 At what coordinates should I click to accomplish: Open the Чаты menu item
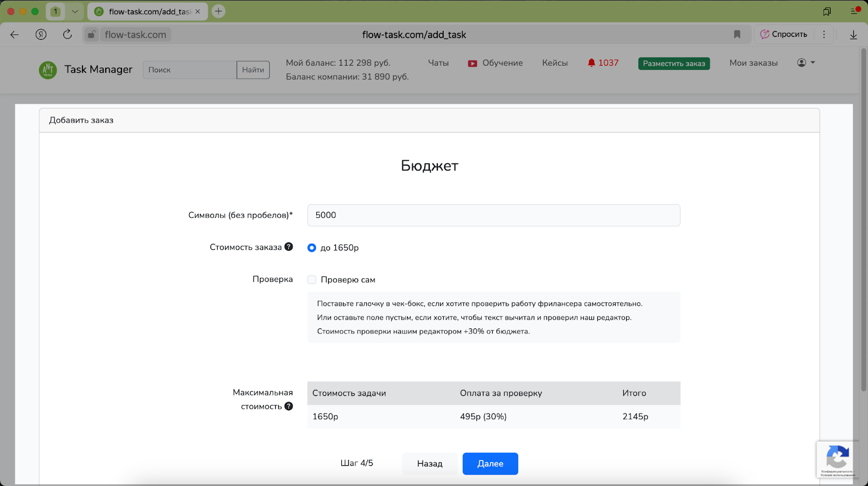point(438,63)
